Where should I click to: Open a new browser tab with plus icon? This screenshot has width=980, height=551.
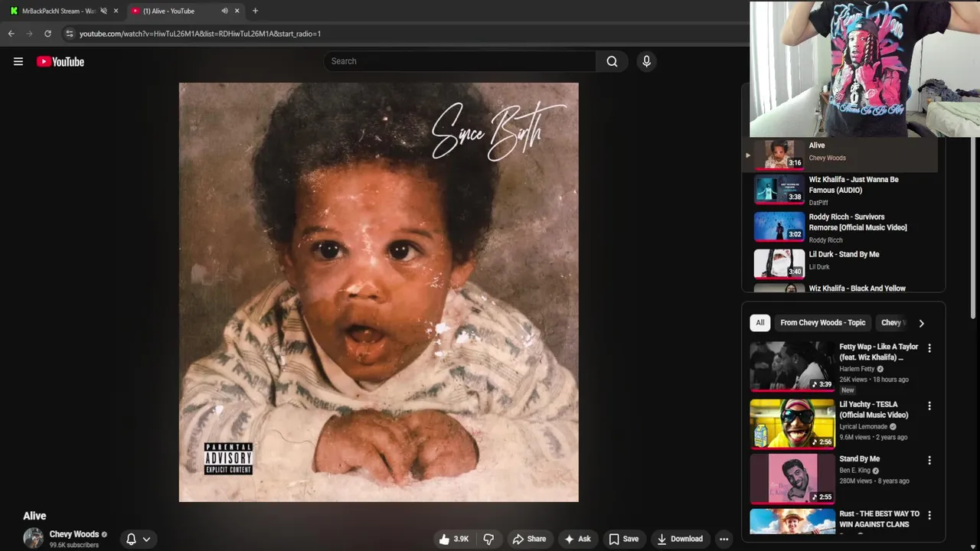[x=255, y=11]
